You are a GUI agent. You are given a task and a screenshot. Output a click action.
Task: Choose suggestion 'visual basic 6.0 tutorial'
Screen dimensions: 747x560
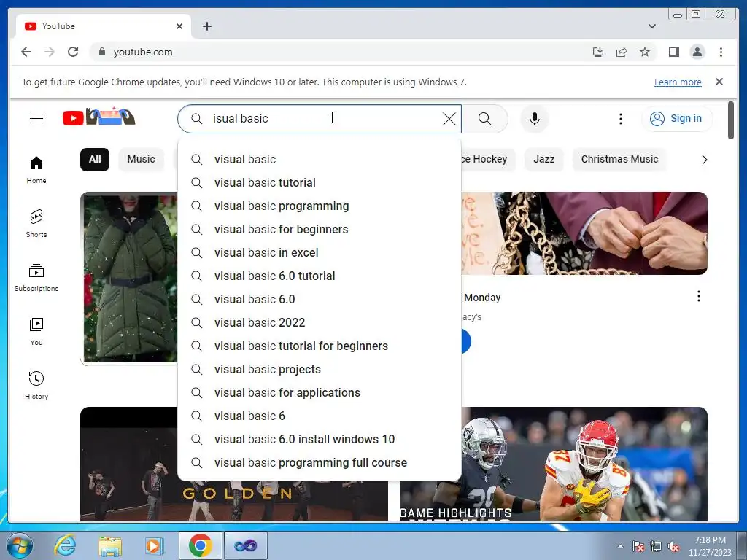[x=320, y=276]
